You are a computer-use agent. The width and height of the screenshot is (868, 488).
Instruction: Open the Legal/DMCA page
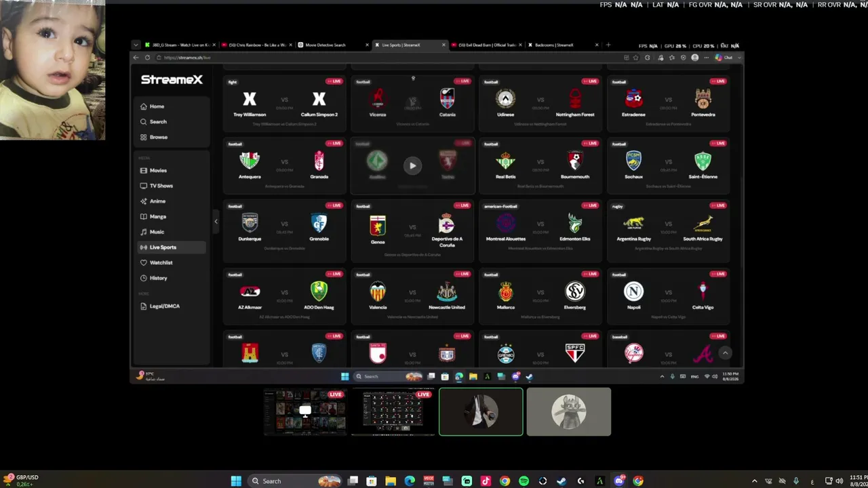171,306
